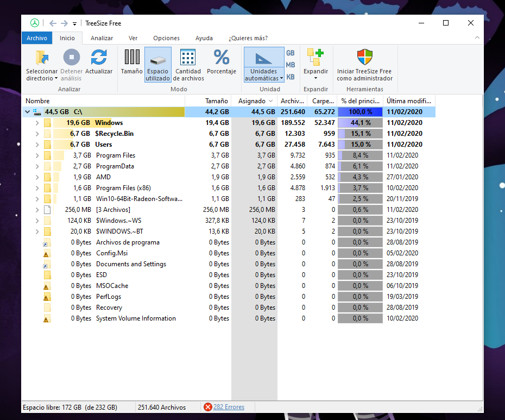505x420 pixels.
Task: Click the Config.Msi warning folder icon
Action: point(47,253)
